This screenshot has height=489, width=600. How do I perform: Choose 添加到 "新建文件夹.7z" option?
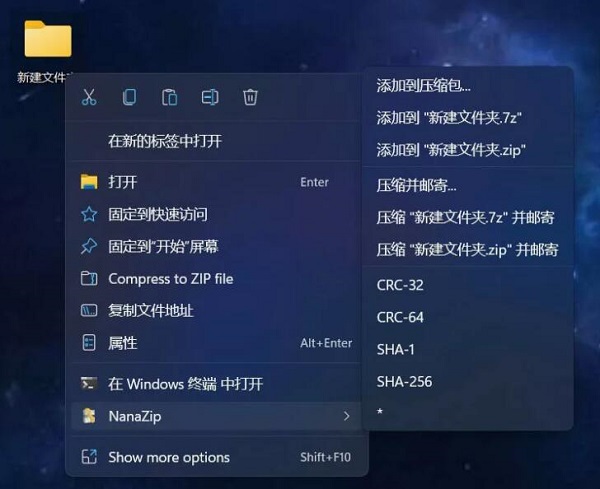pyautogui.click(x=450, y=118)
